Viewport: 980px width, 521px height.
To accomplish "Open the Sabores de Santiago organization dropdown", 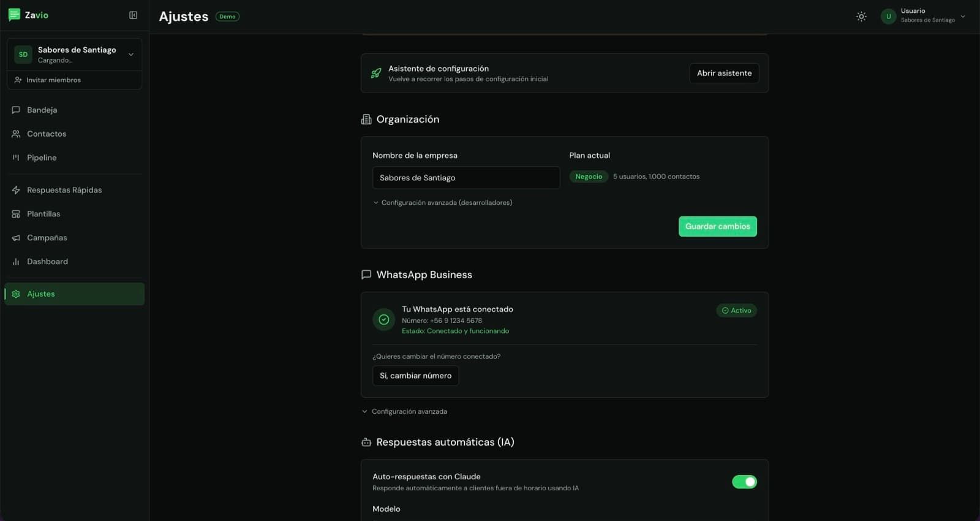I will (x=74, y=55).
